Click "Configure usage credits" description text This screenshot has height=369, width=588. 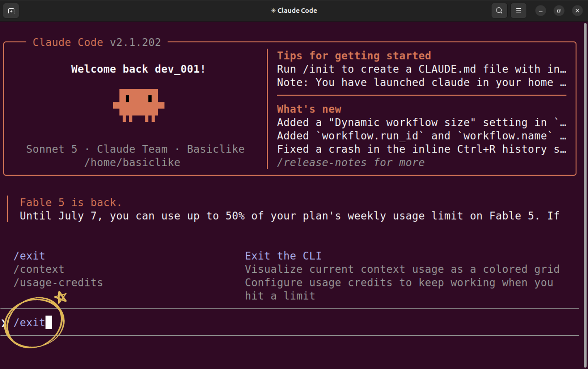coord(399,289)
